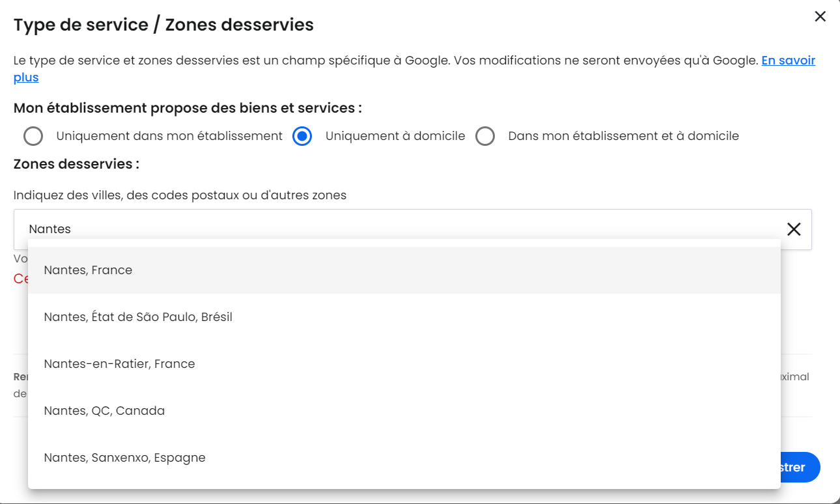The image size is (840, 504).
Task: Pick 'Nantes, Sanxenxo, Espagne' entry
Action: point(124,458)
